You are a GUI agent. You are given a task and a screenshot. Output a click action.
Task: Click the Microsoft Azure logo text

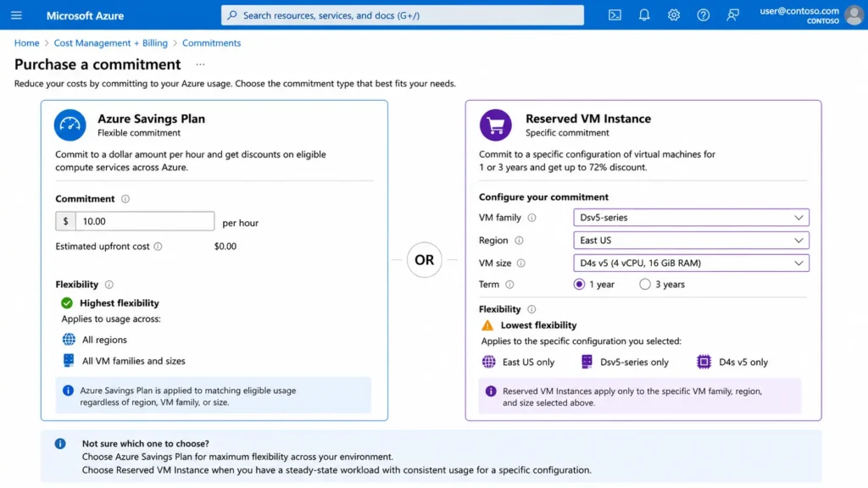pos(86,15)
